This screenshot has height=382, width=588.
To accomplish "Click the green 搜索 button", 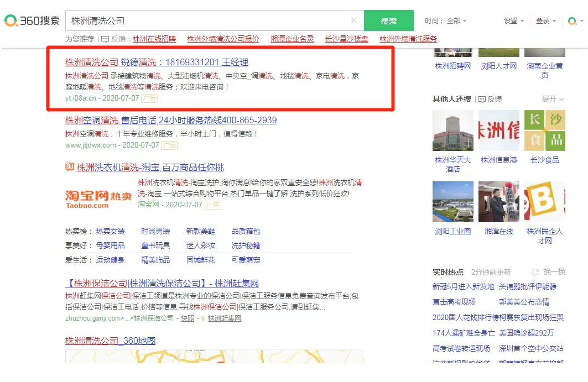I will point(388,20).
